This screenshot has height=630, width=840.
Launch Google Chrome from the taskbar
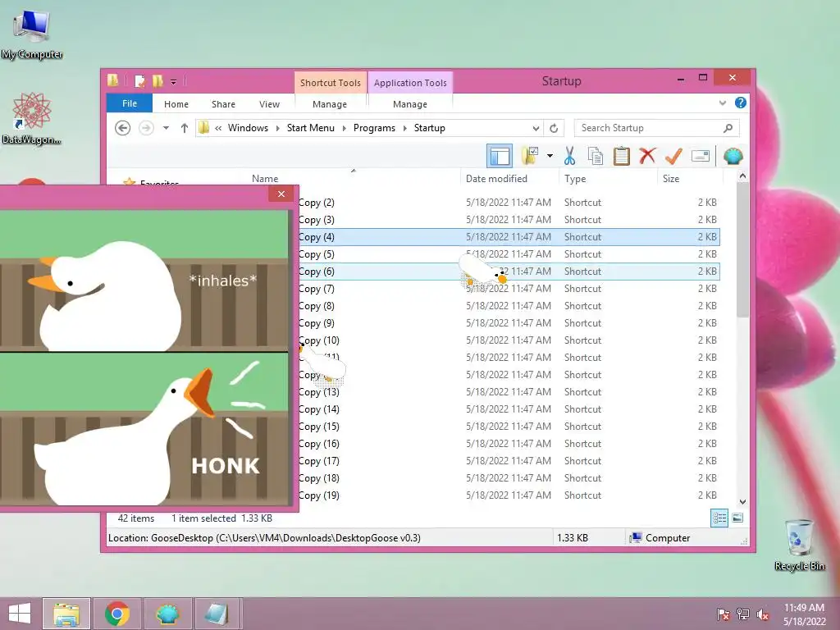point(117,614)
